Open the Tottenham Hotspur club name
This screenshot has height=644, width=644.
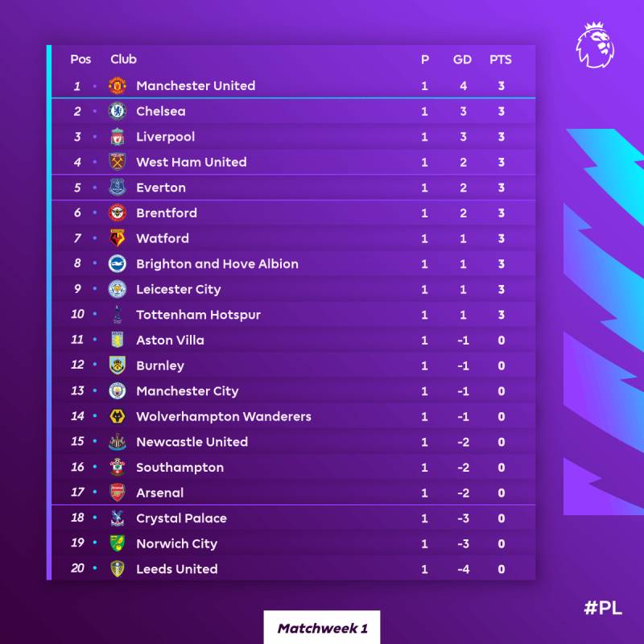198,315
